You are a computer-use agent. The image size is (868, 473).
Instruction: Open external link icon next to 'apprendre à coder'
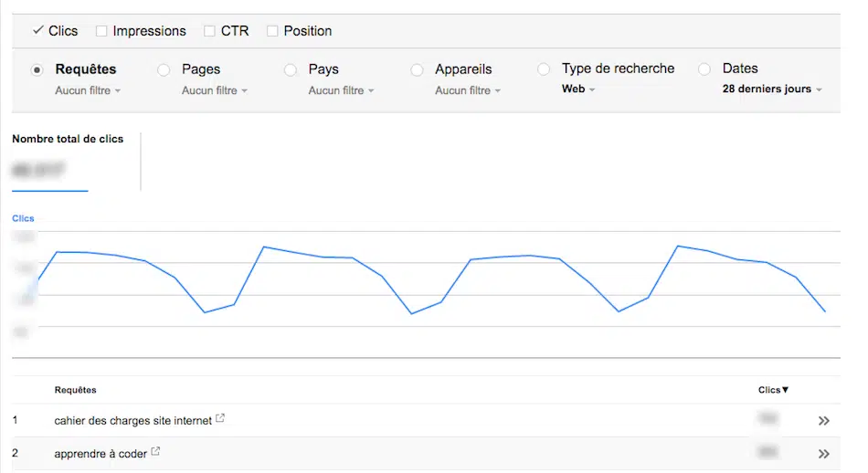[155, 452]
